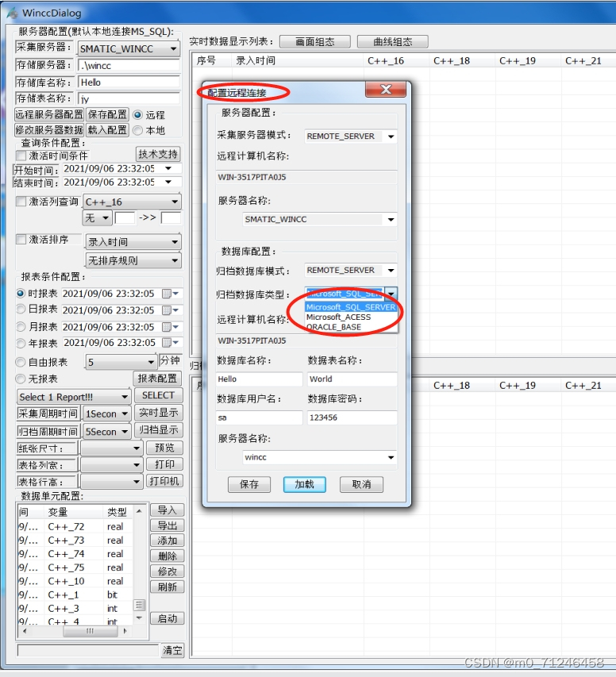Select the 月报表 radio button
This screenshot has width=616, height=677.
pyautogui.click(x=21, y=327)
